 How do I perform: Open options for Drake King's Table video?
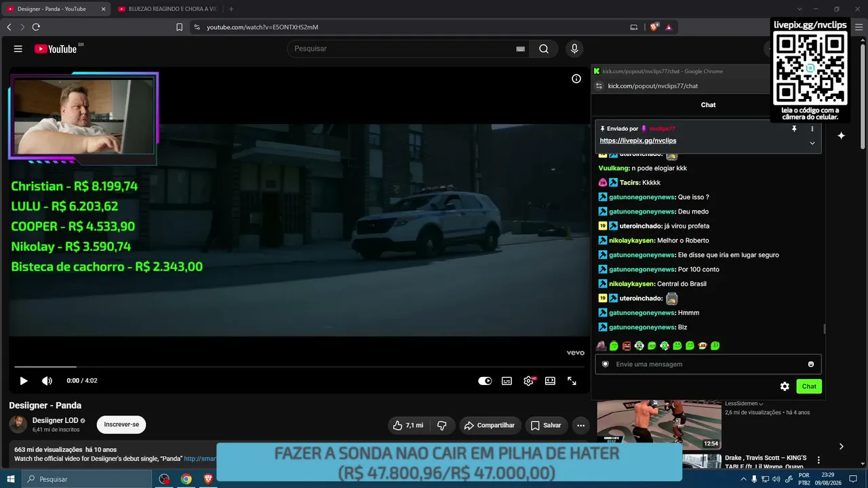(818, 460)
